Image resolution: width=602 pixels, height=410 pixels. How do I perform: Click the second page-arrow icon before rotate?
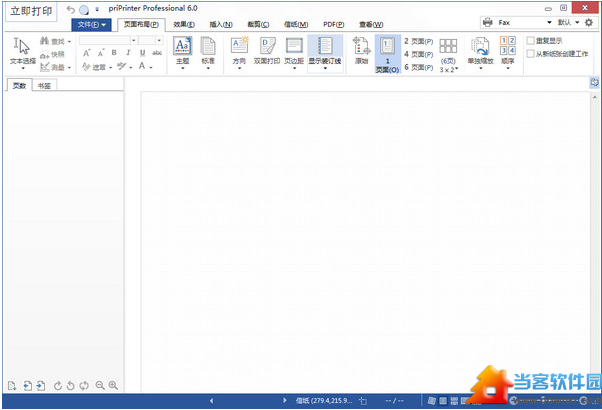41,385
